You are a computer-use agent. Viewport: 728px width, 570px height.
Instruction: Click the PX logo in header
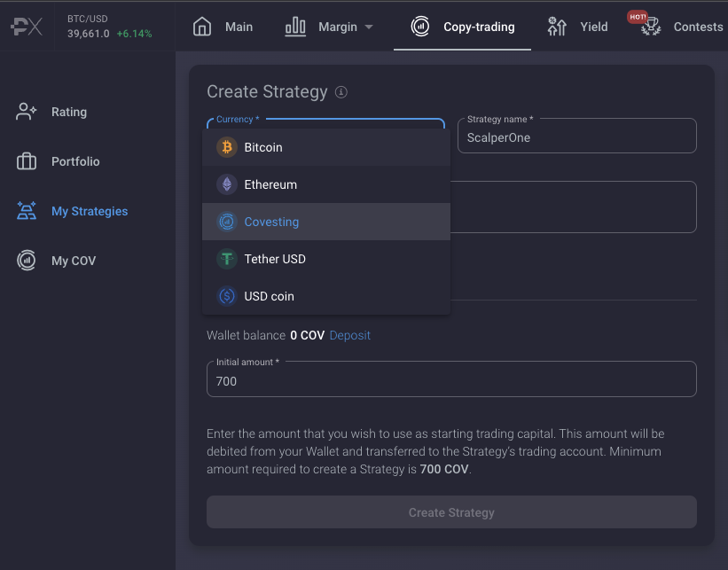point(27,27)
